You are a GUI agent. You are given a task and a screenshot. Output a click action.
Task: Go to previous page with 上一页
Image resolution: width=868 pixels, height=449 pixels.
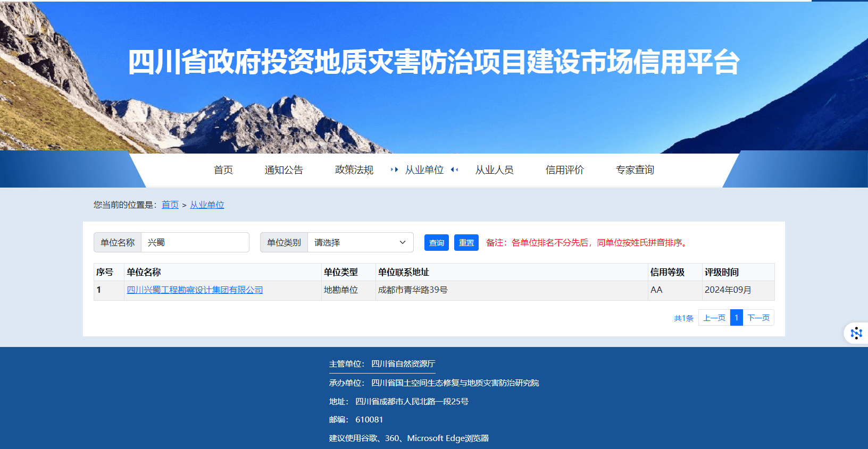[x=714, y=318]
